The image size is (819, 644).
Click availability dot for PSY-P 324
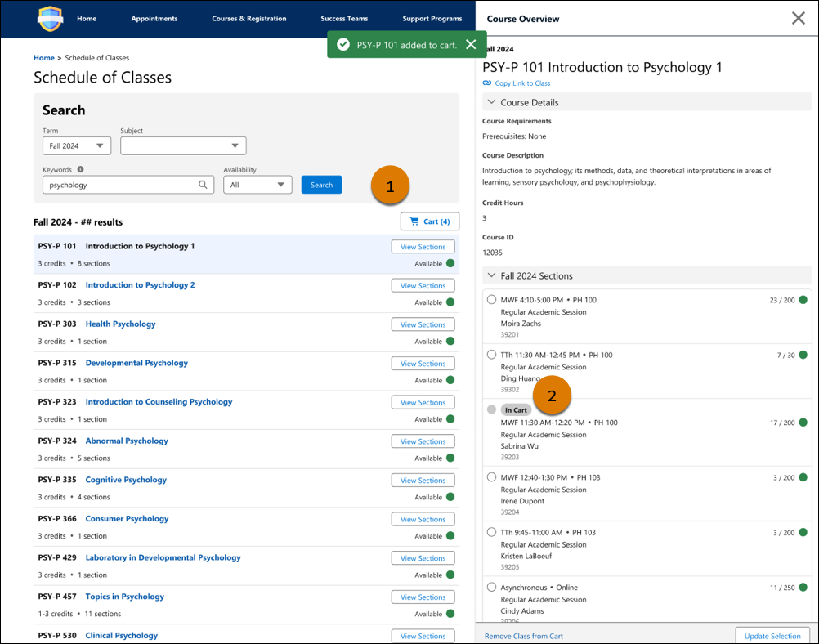pyautogui.click(x=450, y=458)
